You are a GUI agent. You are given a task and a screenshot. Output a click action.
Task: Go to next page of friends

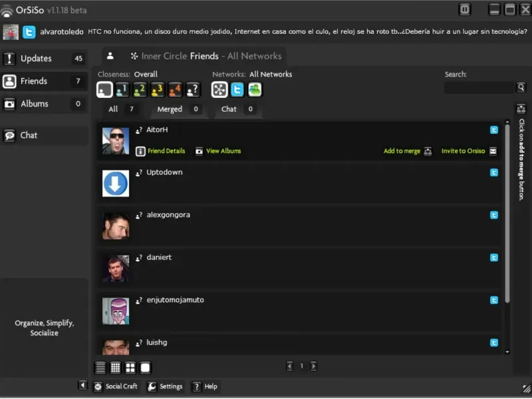point(313,366)
